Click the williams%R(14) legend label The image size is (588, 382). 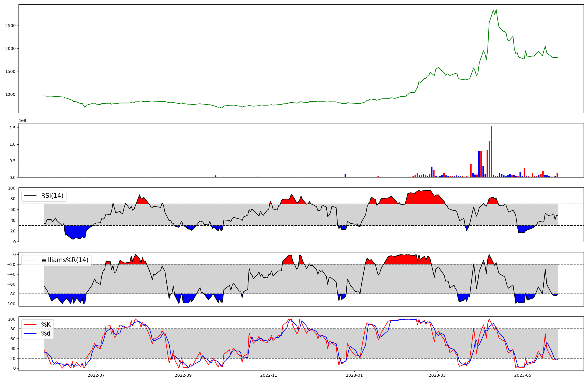(x=65, y=260)
